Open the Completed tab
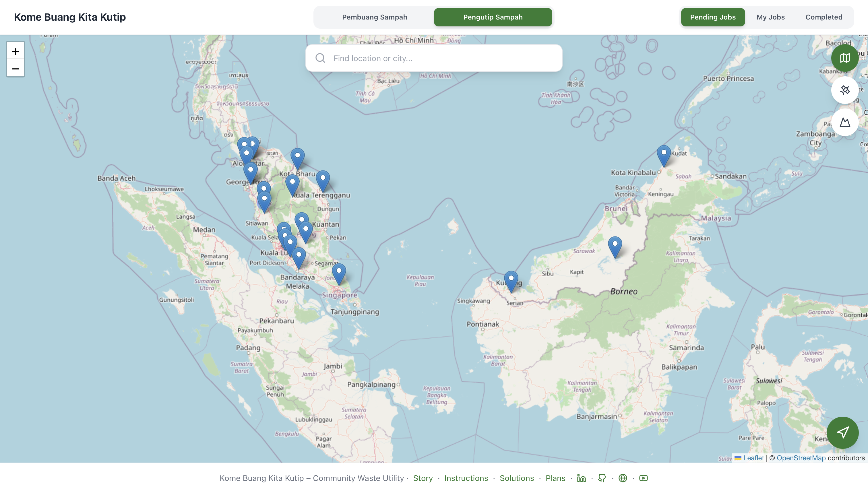868x493 pixels. coord(823,17)
